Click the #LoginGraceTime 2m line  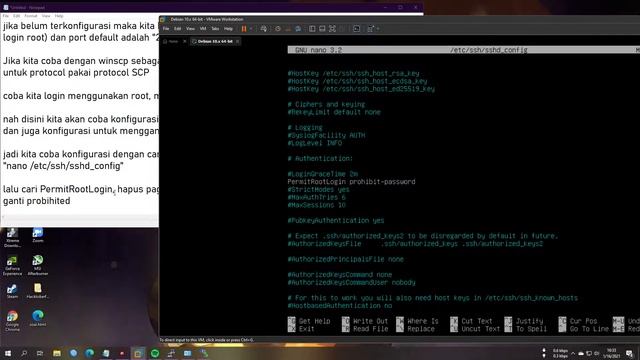tap(322, 174)
